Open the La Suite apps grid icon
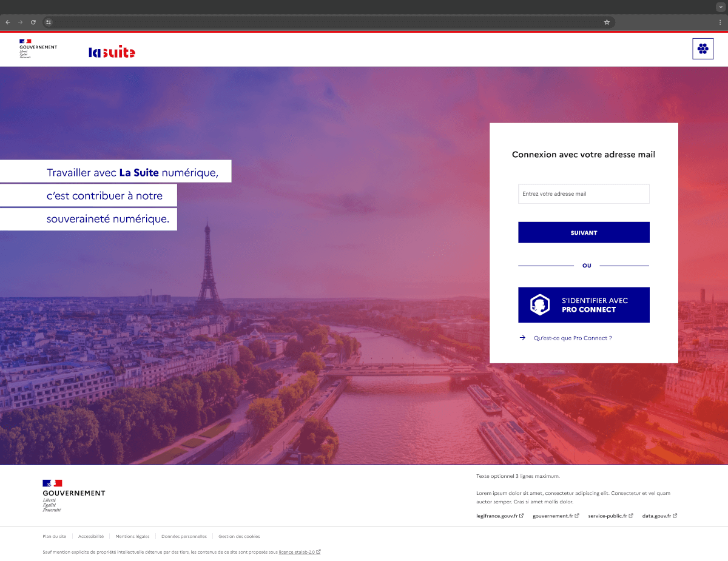This screenshot has height=561, width=728. (x=703, y=49)
